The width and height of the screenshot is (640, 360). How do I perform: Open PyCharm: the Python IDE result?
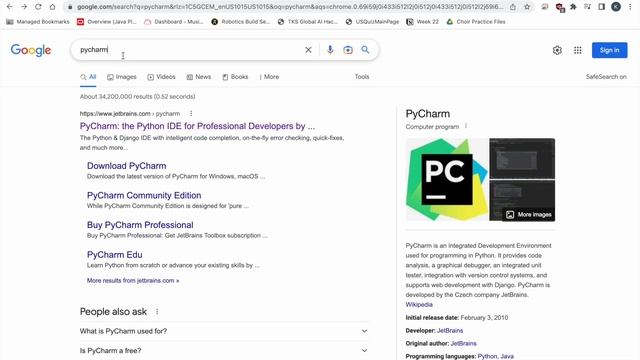click(197, 126)
